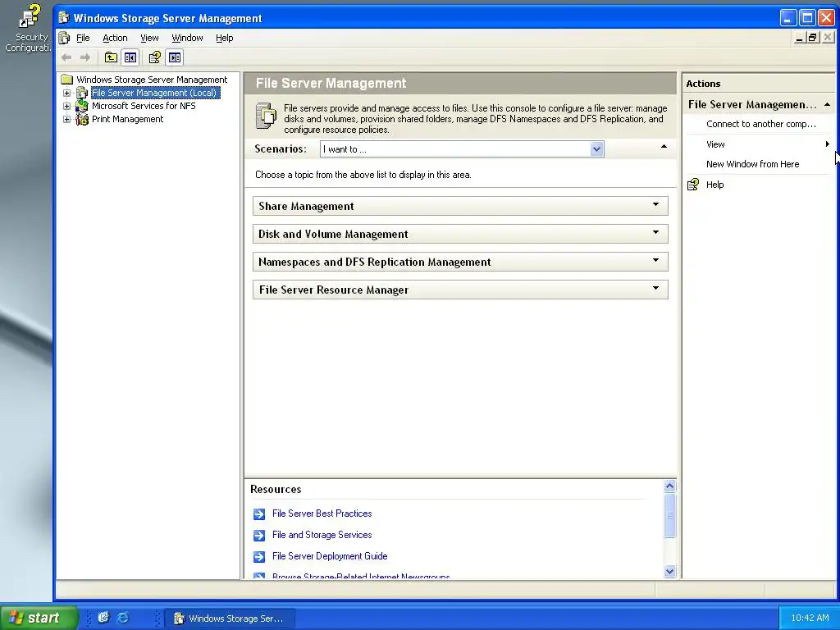Click the File Server Best Practices link
840x630 pixels.
tap(322, 514)
